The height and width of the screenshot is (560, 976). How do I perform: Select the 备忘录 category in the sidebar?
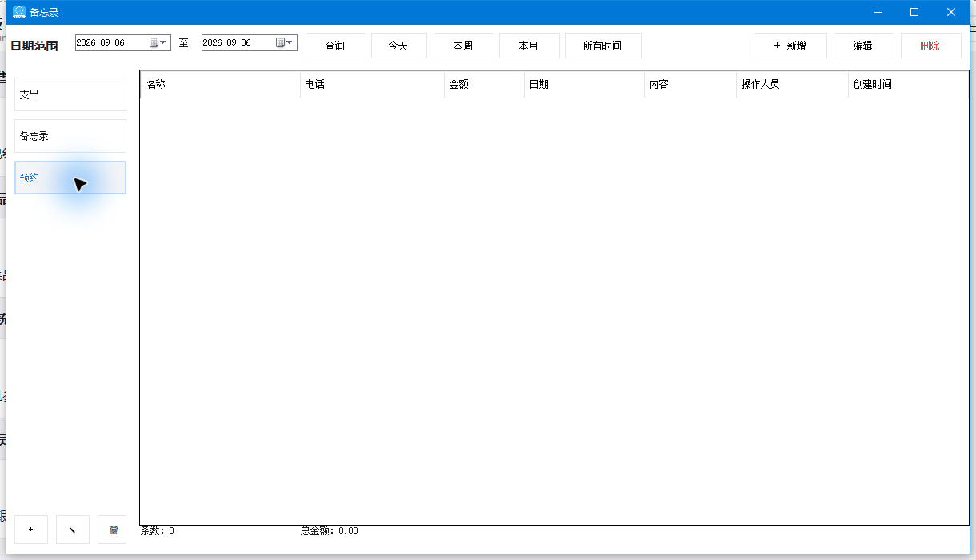[x=70, y=136]
